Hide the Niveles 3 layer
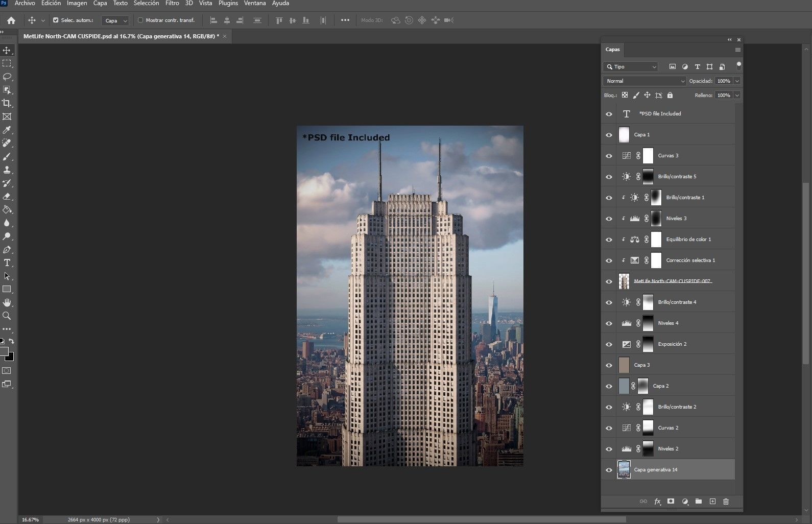 click(609, 219)
